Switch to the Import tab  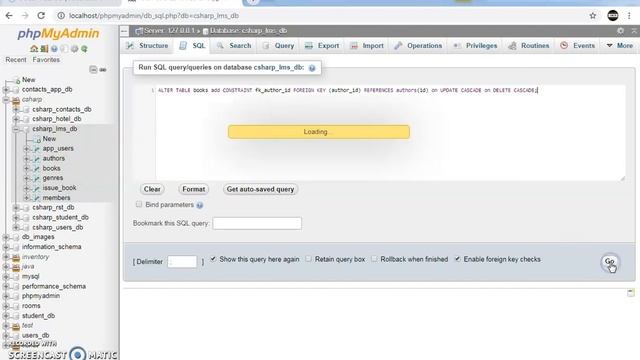367,45
